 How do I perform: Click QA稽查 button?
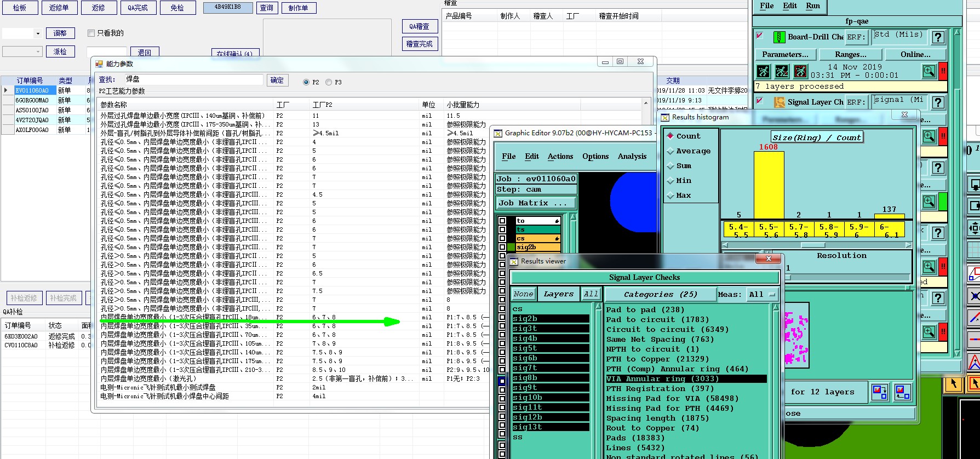point(420,26)
